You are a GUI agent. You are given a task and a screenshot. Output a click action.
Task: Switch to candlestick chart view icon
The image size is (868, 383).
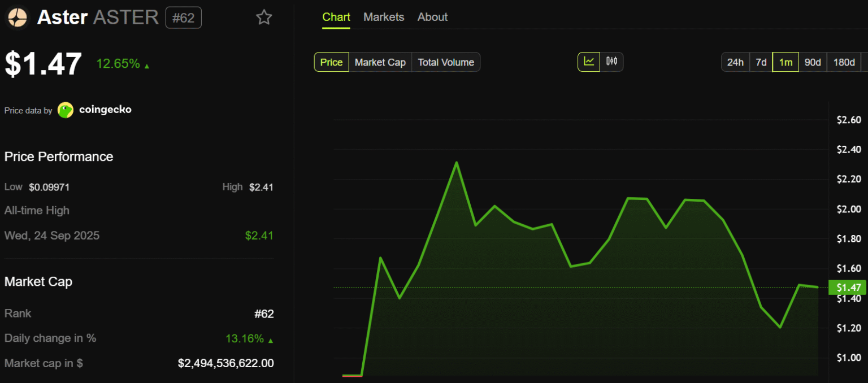click(612, 62)
